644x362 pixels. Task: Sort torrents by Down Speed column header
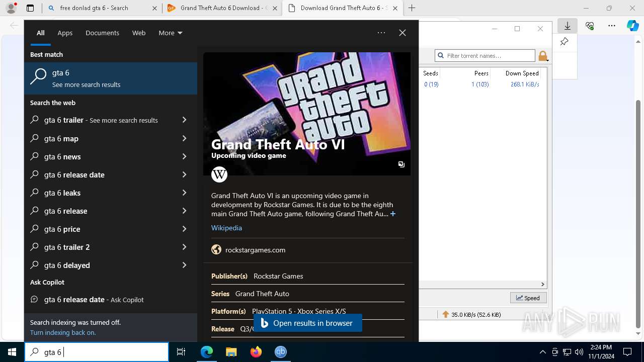(522, 73)
